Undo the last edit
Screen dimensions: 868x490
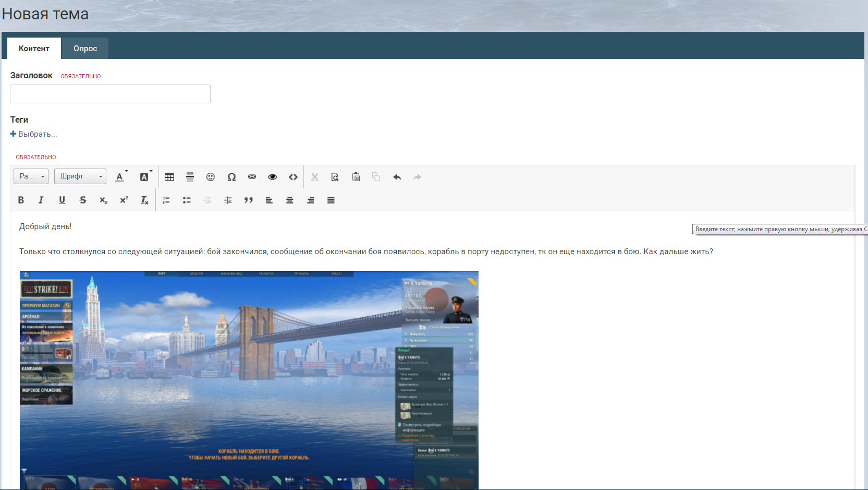click(x=397, y=177)
